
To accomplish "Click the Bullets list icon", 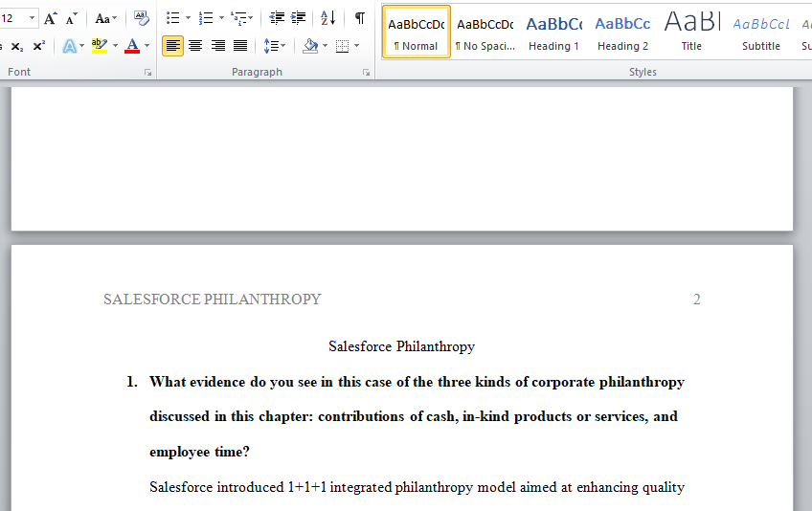I will click(173, 18).
